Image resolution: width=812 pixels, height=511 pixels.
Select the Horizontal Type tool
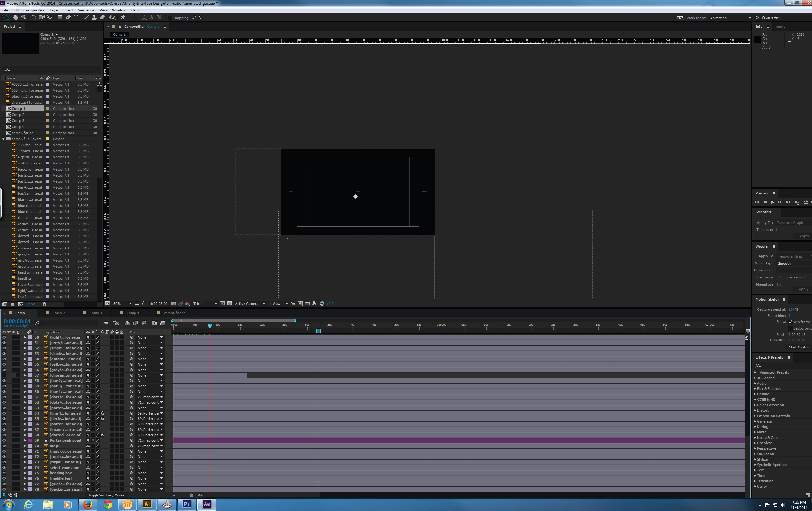[x=76, y=18]
